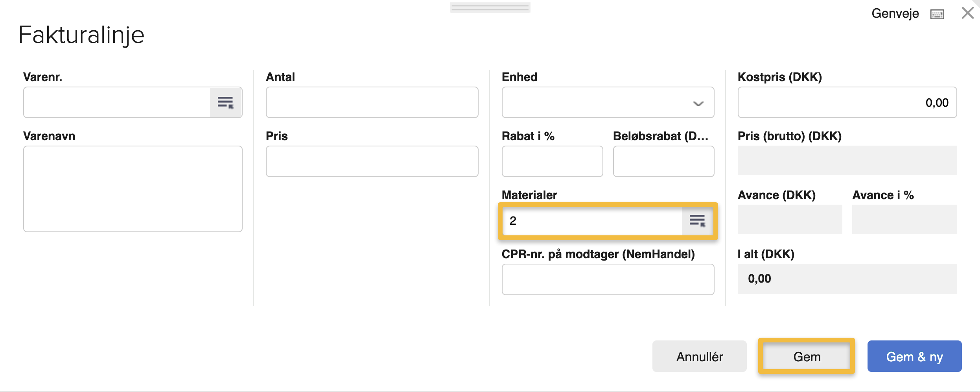
Task: Click into the Antal field
Action: pos(372,103)
